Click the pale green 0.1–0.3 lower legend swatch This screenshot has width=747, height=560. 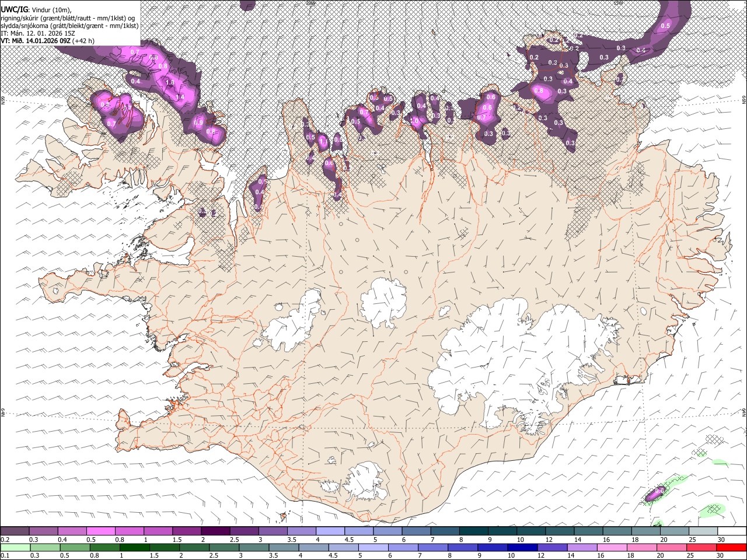coord(15,547)
